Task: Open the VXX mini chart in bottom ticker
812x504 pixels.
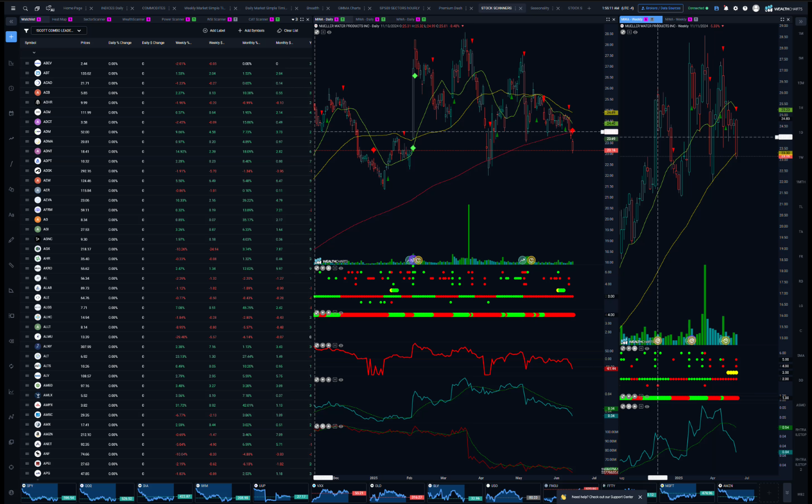Action: coord(338,492)
